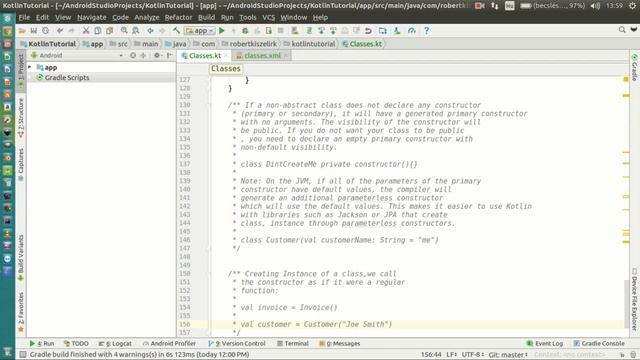Click the editor vertical scrollbar thumb
Image resolution: width=640 pixels, height=360 pixels.
tap(627, 303)
